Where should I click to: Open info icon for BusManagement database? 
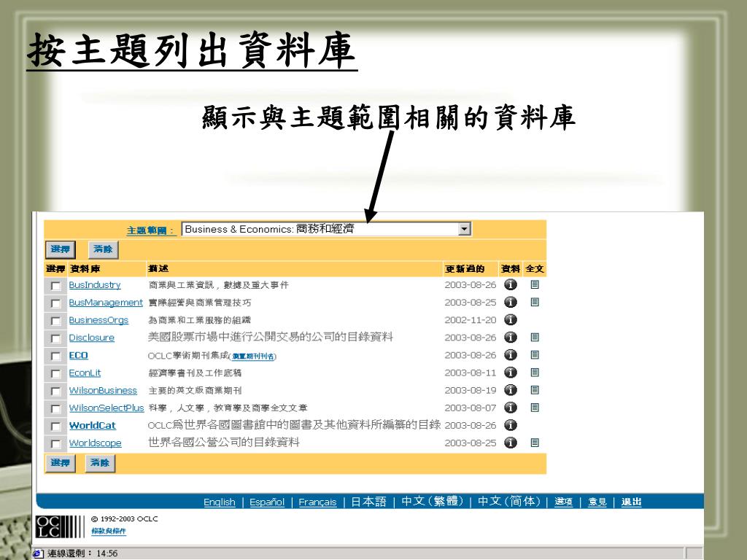[x=510, y=303]
